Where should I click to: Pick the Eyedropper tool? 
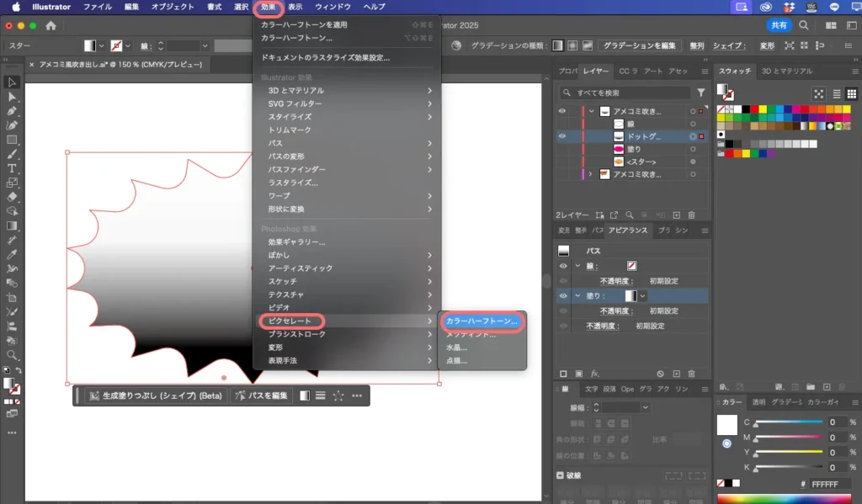pyautogui.click(x=12, y=254)
